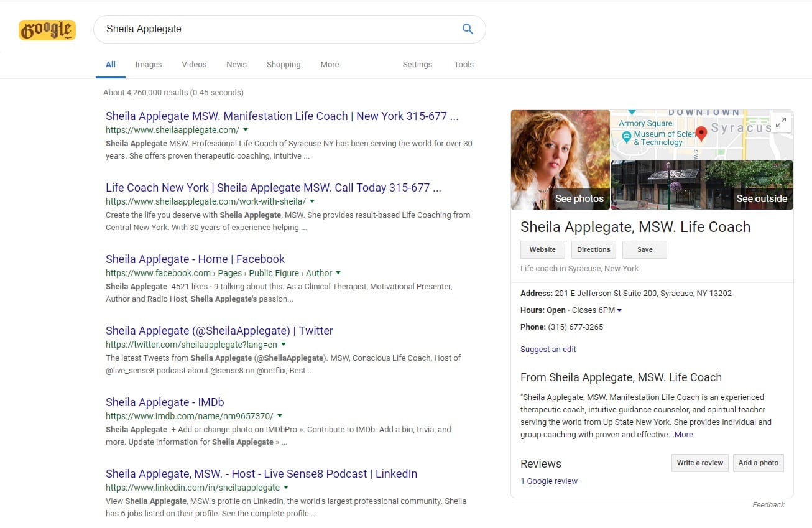Click the Suggest an edit link
Image resolution: width=812 pixels, height=528 pixels.
(x=548, y=350)
